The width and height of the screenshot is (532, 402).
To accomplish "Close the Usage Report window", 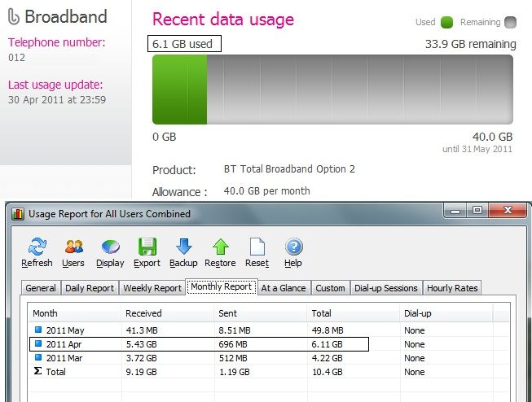I will point(508,211).
